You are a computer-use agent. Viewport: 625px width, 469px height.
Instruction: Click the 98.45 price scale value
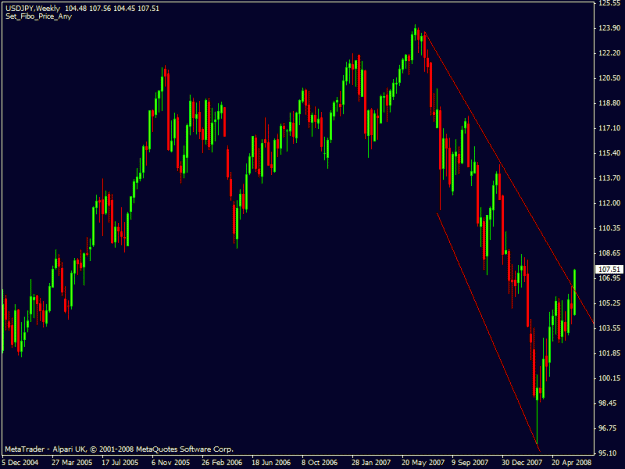pos(609,403)
